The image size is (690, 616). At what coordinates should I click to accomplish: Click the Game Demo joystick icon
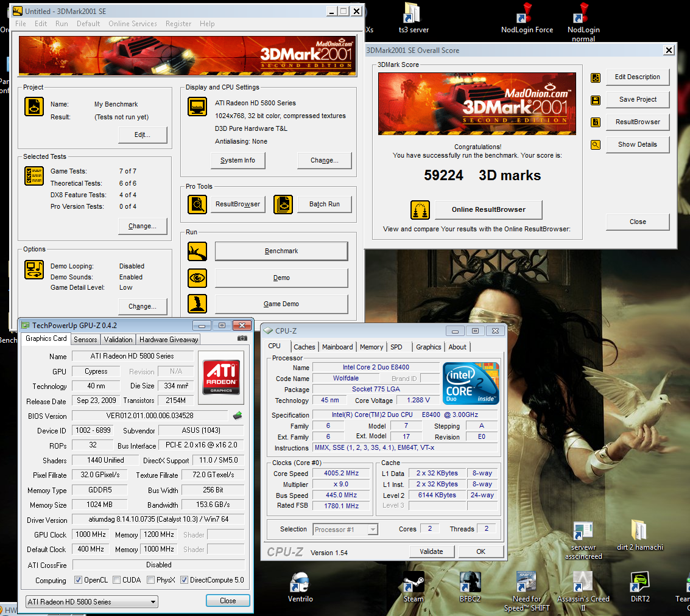[197, 304]
